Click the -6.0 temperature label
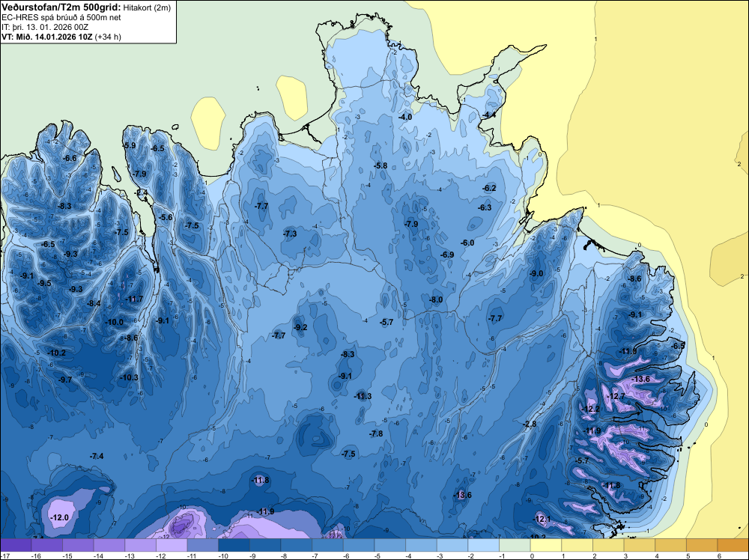This screenshot has width=749, height=560. 467,243
